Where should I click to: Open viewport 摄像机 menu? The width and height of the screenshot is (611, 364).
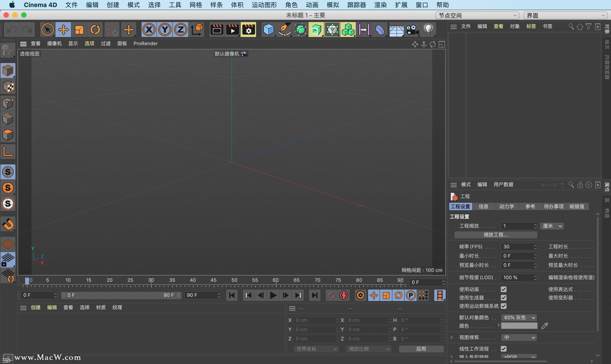(54, 43)
